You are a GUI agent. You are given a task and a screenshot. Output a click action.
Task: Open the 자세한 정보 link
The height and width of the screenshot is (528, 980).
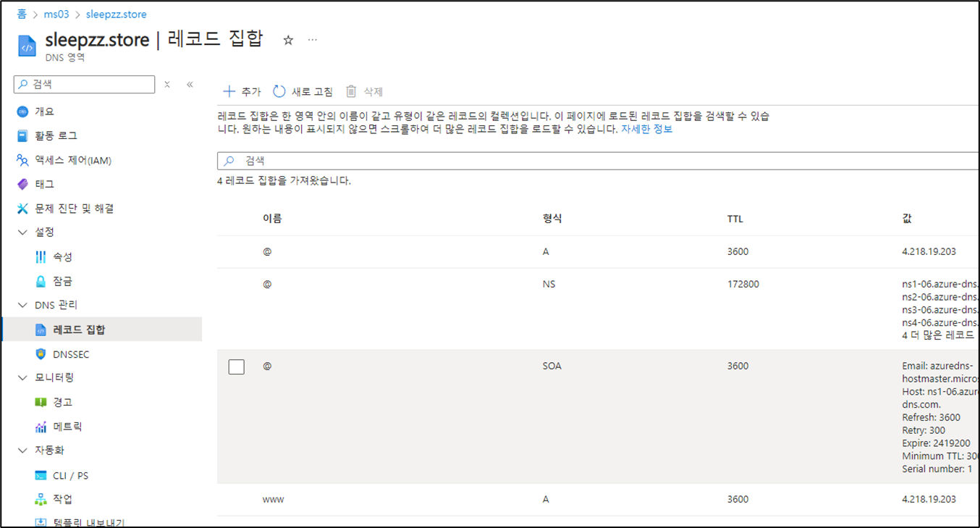(x=646, y=129)
